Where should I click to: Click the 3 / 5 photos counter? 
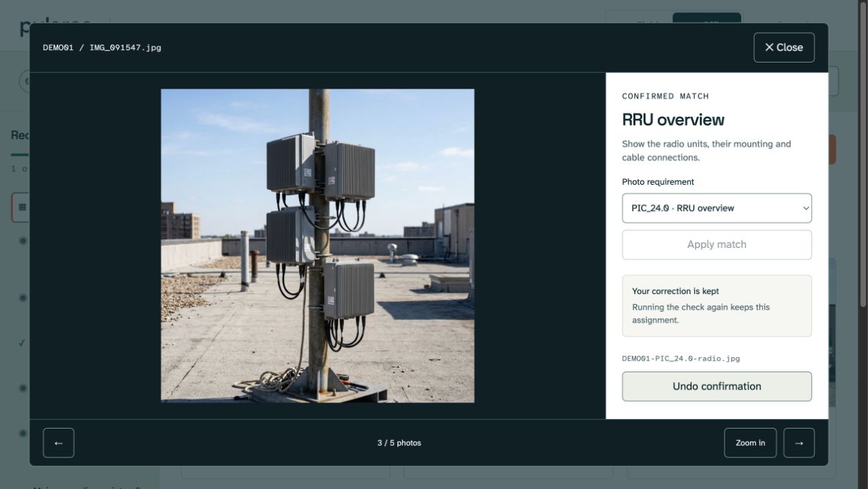pyautogui.click(x=399, y=443)
